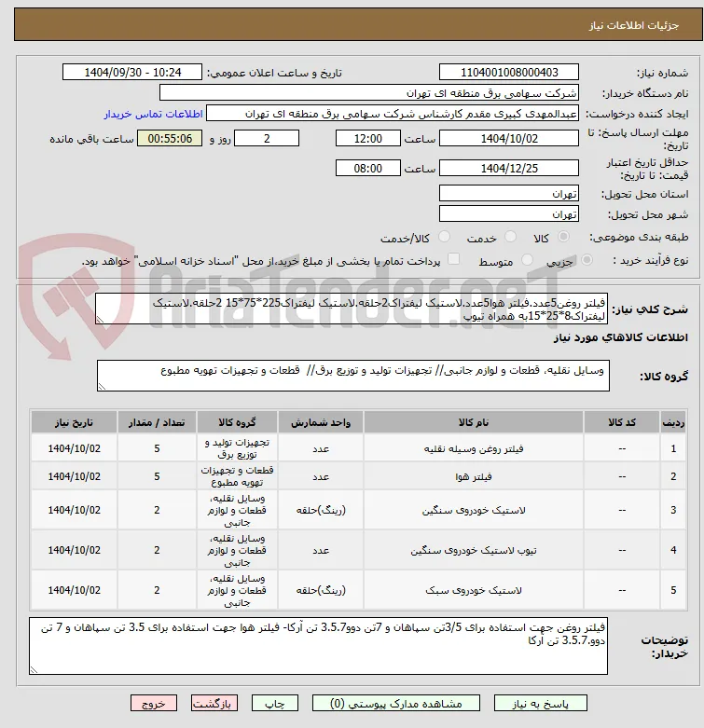Screen dimensions: 704x728
Task: Click the چاپ print button
Action: (x=274, y=704)
